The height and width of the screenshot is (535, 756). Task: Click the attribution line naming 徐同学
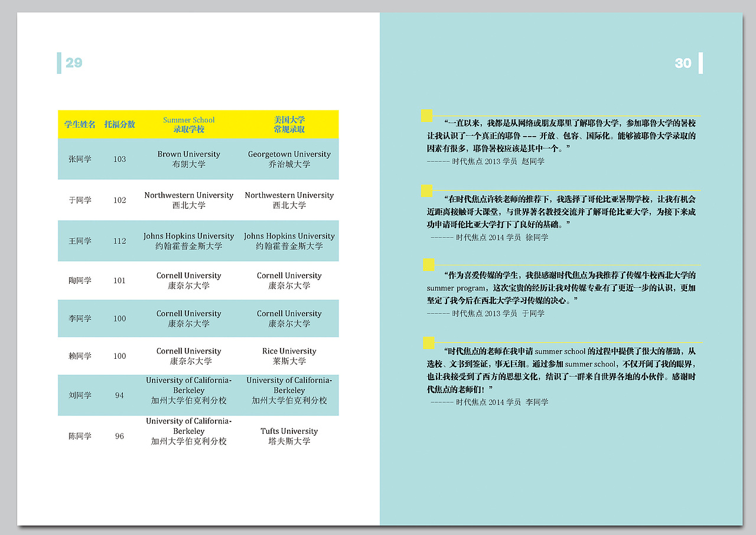point(490,237)
